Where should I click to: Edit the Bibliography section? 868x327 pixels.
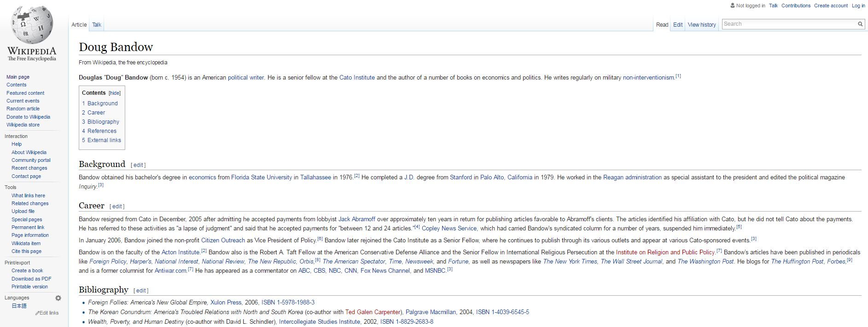pyautogui.click(x=141, y=291)
